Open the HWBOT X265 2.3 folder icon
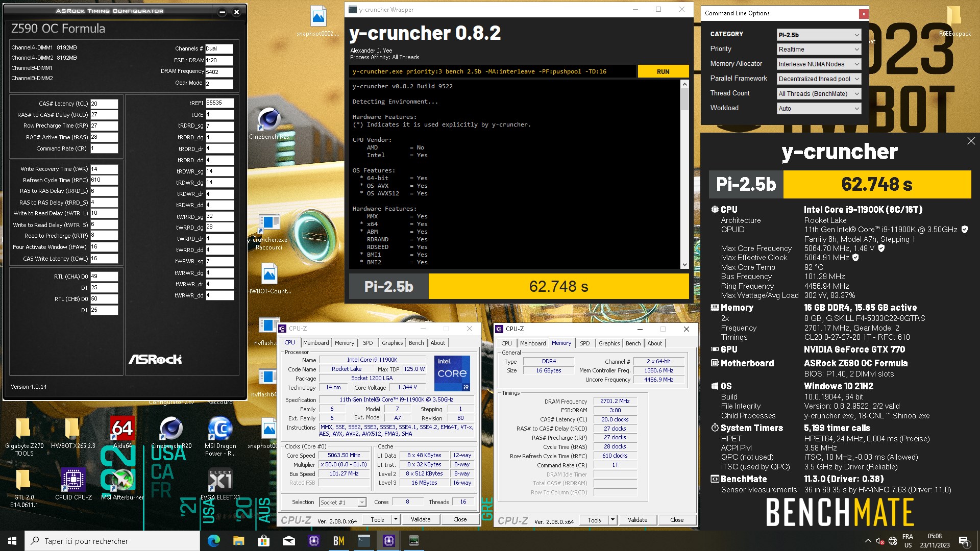This screenshot has height=551, width=980. pyautogui.click(x=73, y=434)
